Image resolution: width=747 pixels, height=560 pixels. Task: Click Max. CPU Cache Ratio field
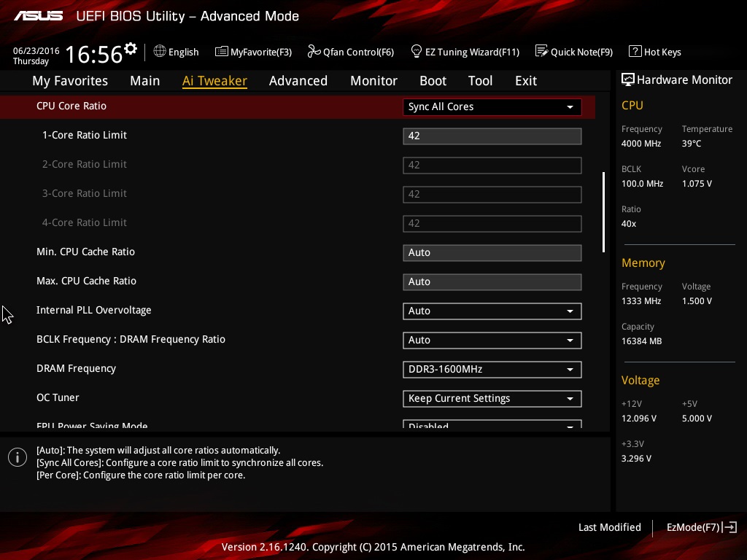tap(492, 282)
